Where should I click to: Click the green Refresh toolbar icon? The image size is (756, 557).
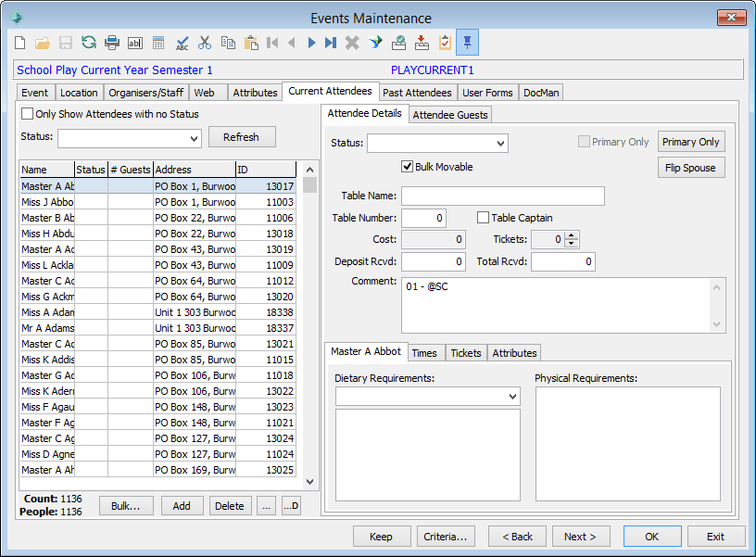[89, 43]
